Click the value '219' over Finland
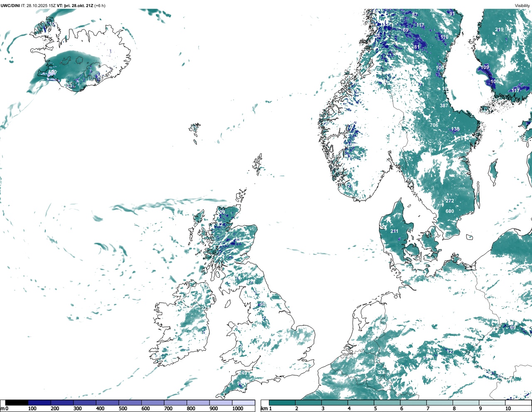532x412 pixels. tap(499, 30)
